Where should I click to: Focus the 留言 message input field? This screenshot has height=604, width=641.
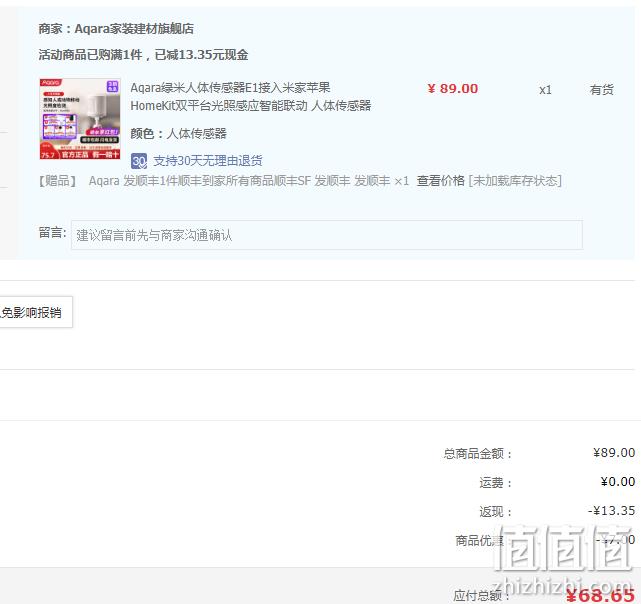pyautogui.click(x=327, y=235)
